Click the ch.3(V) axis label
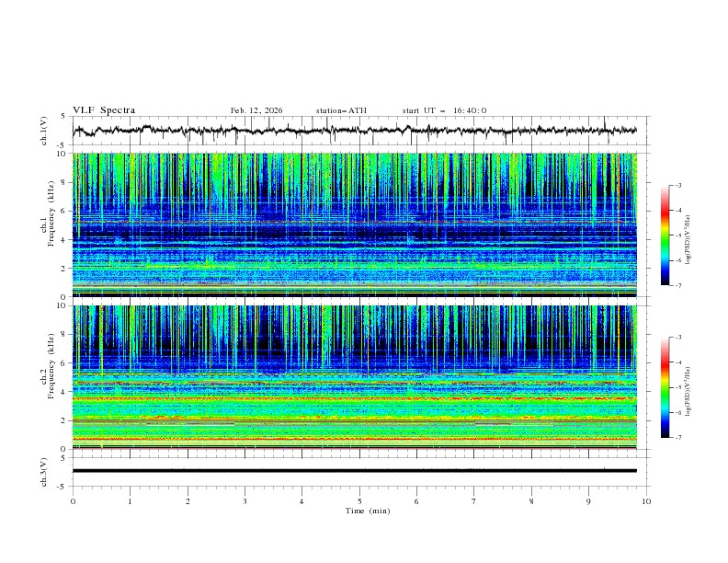Screen dimensions: 728x563 coord(46,471)
